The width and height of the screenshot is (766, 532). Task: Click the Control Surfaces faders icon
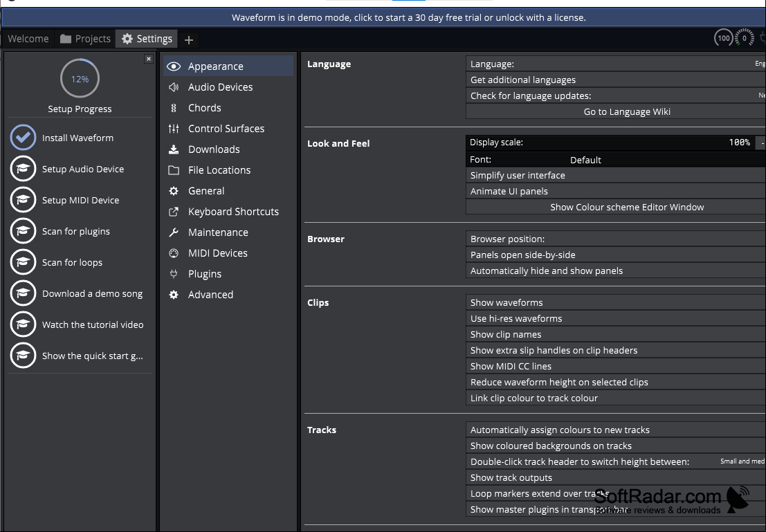(174, 129)
